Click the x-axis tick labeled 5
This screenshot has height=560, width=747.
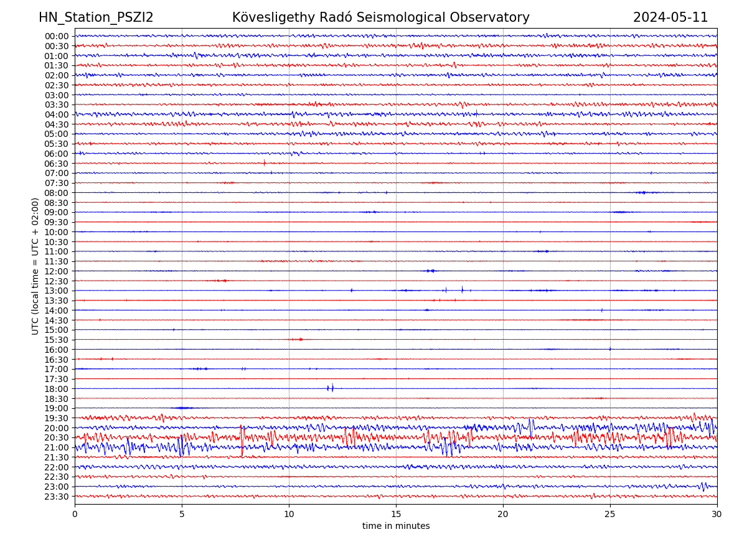[x=182, y=515]
